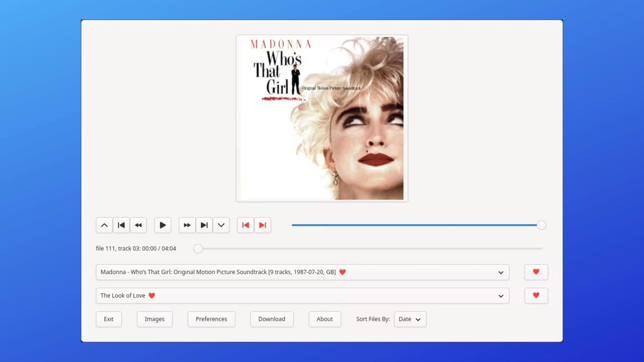The image size is (644, 362).
Task: Open the About dialog
Action: [325, 319]
